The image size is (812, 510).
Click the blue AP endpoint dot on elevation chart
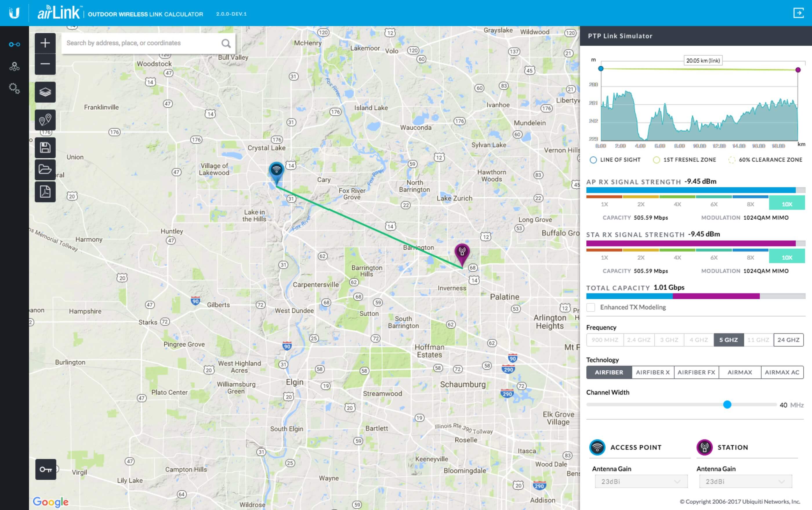[601, 68]
